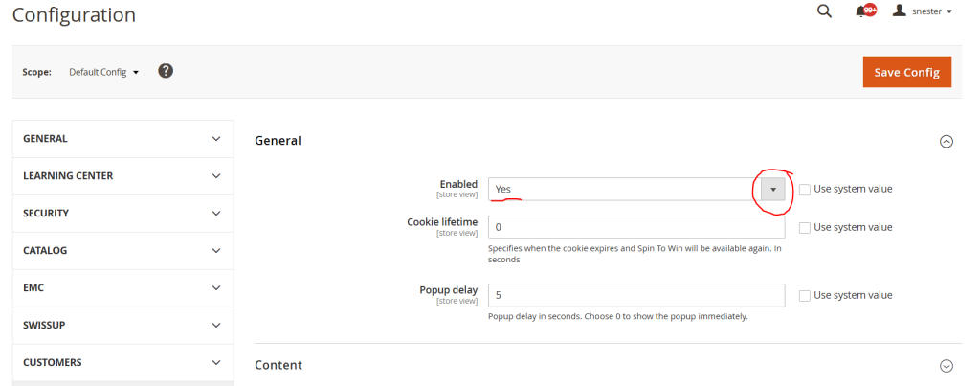Check Use system value for Popup delay
This screenshot has width=980, height=386.
[x=805, y=295]
